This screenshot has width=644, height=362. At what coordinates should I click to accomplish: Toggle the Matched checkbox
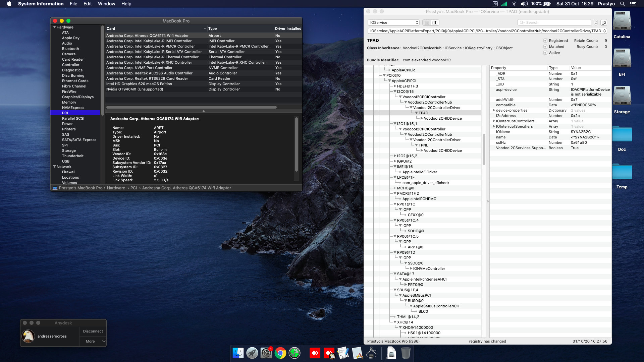click(545, 47)
